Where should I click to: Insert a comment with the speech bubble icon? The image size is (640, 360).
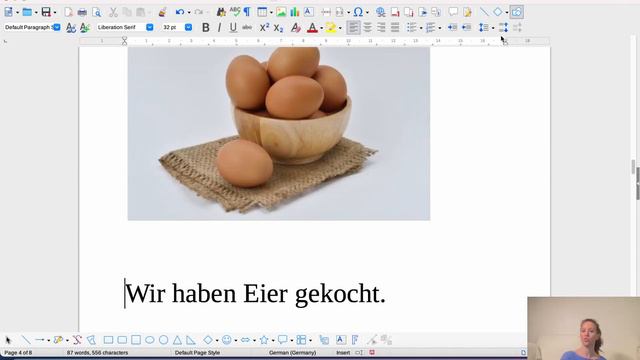click(453, 12)
